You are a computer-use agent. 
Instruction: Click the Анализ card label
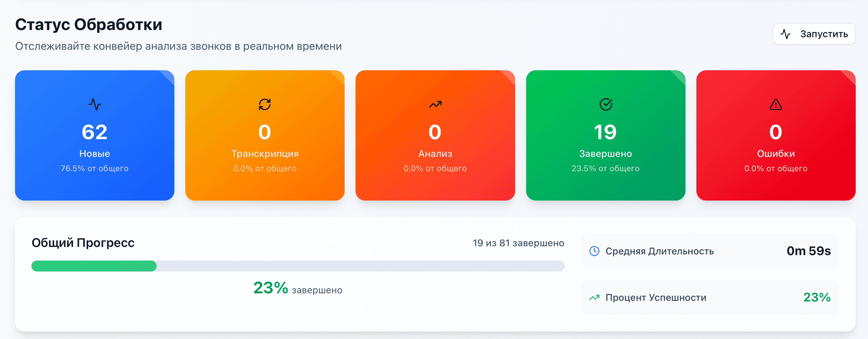435,154
